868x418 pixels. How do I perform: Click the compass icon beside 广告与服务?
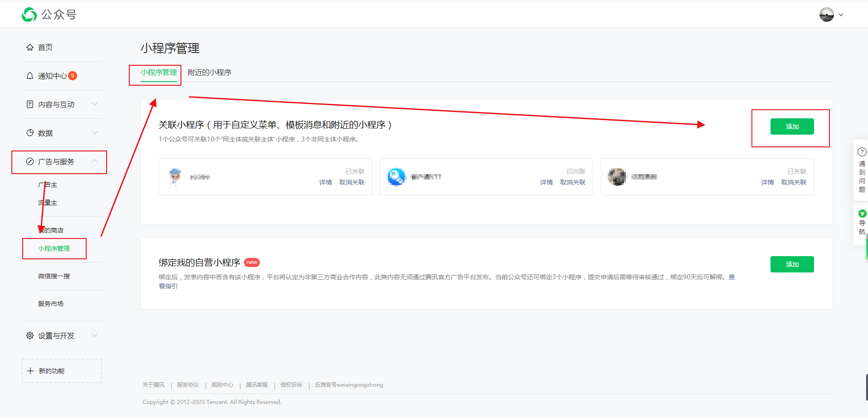[30, 161]
